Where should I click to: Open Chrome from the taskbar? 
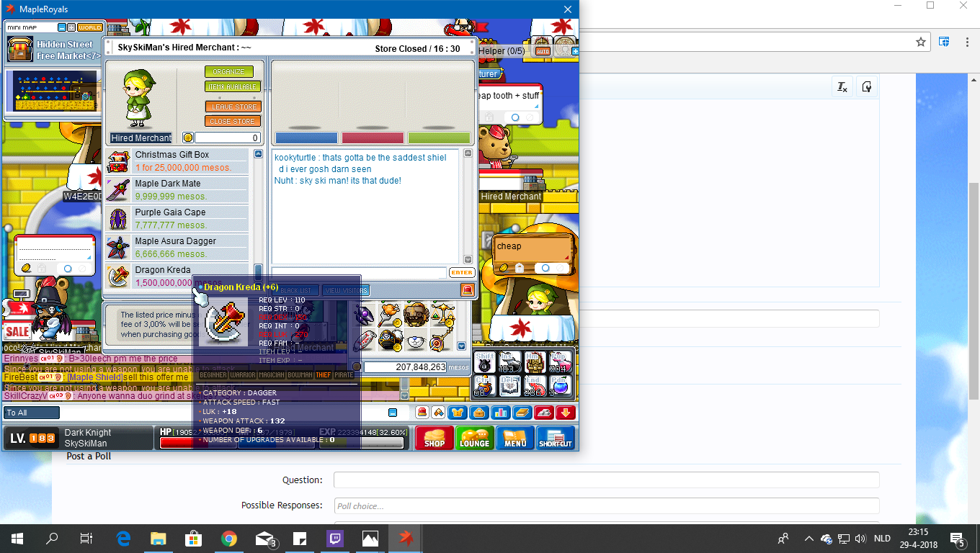click(x=229, y=538)
